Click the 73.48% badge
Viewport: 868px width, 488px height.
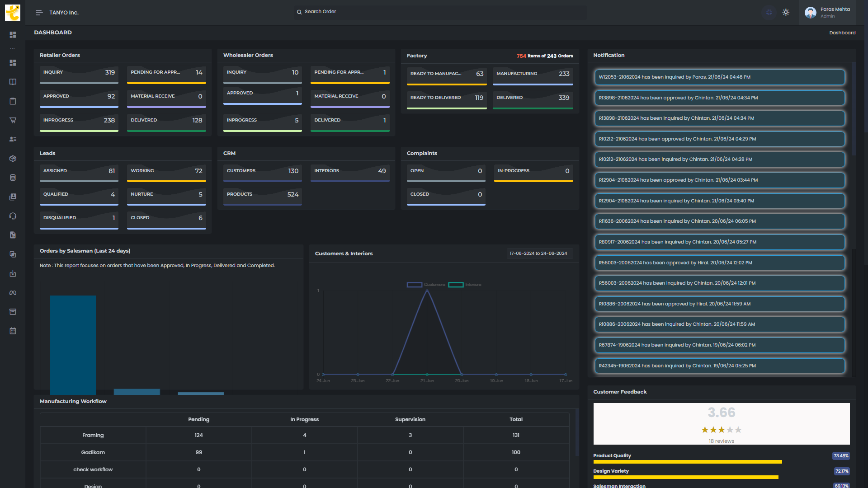[841, 456]
